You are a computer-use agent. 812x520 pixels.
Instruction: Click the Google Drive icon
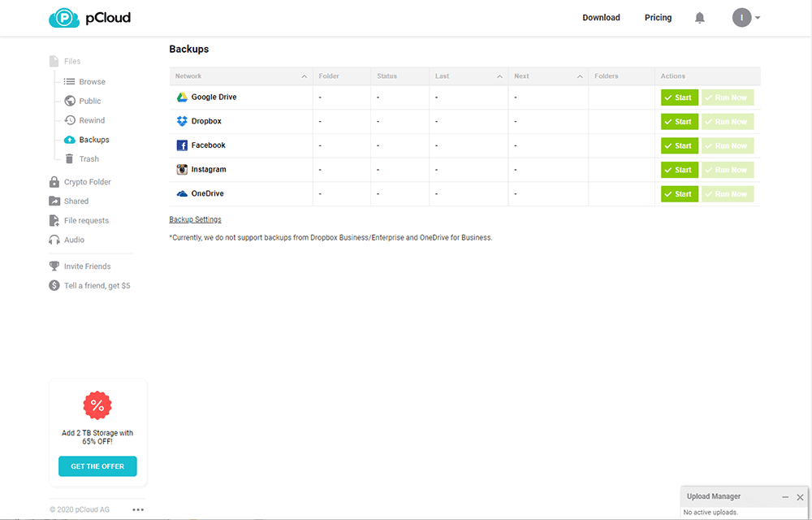pyautogui.click(x=183, y=97)
